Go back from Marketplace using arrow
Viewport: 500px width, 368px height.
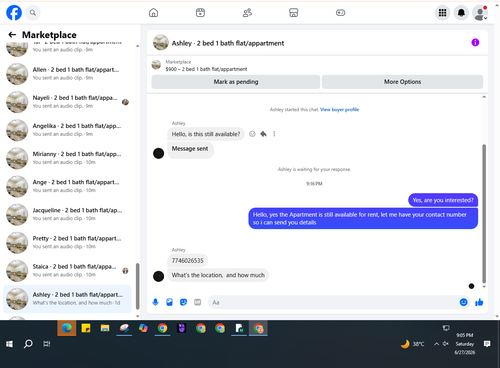tap(12, 35)
